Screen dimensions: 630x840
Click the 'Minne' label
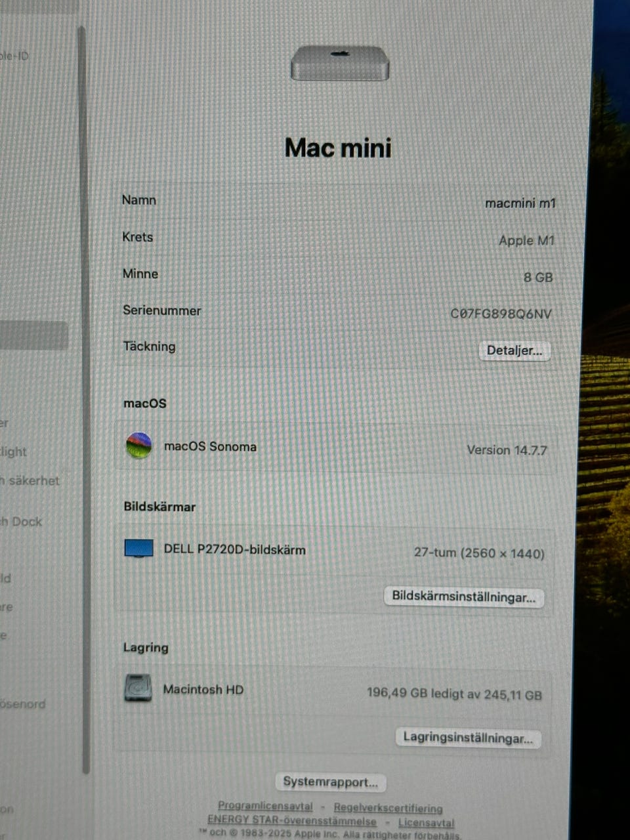tap(140, 274)
